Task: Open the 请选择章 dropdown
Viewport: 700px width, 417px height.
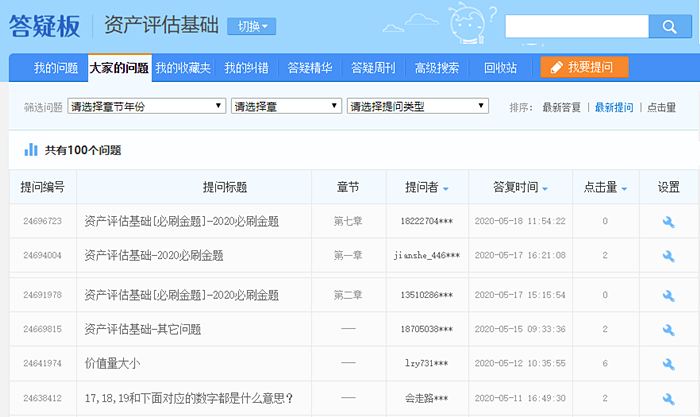Action: click(x=285, y=106)
